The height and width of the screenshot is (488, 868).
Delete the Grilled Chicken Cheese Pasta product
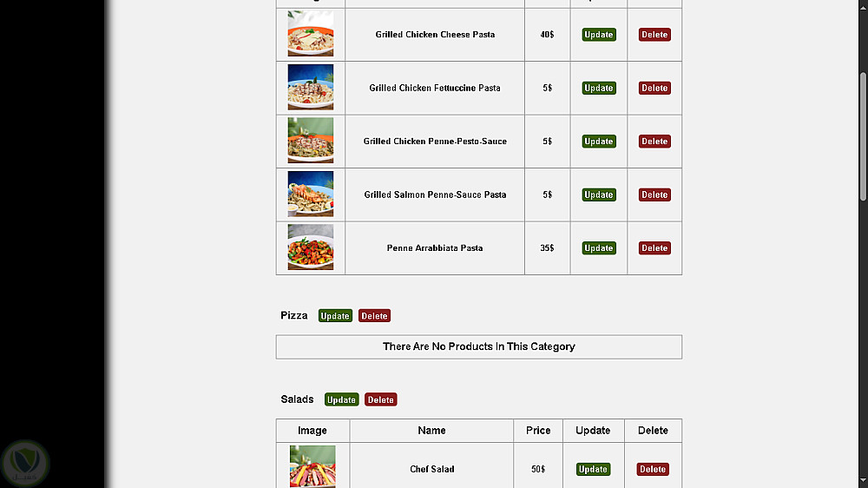click(x=654, y=35)
